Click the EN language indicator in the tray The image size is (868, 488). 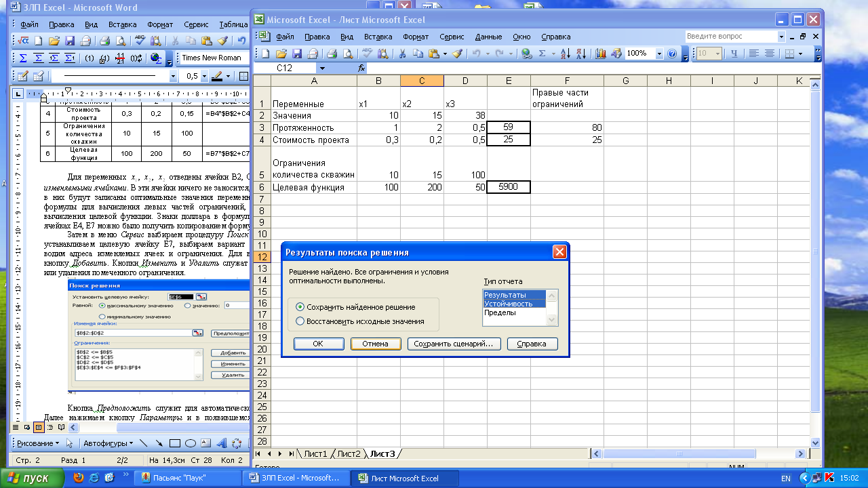pyautogui.click(x=786, y=478)
